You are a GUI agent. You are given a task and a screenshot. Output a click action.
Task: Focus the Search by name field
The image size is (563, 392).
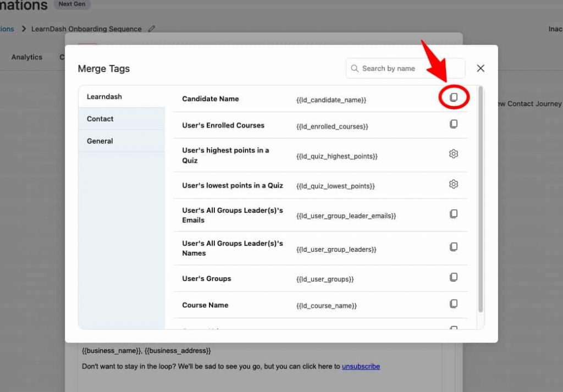pyautogui.click(x=405, y=68)
